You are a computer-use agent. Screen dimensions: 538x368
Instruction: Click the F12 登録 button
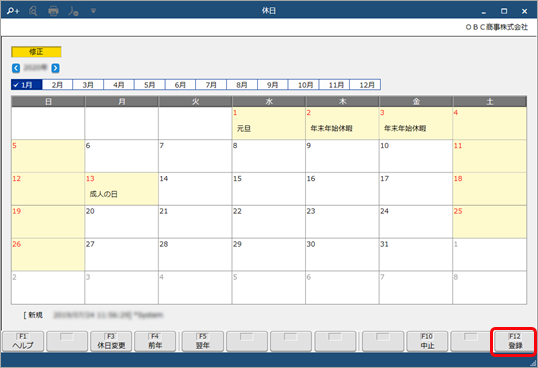click(x=515, y=341)
